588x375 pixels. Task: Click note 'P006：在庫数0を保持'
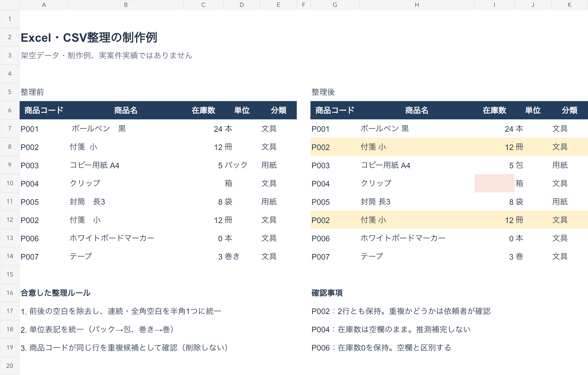[381, 348]
